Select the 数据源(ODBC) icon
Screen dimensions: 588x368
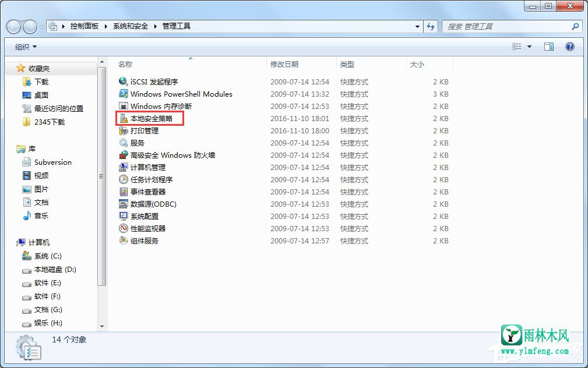coord(124,204)
